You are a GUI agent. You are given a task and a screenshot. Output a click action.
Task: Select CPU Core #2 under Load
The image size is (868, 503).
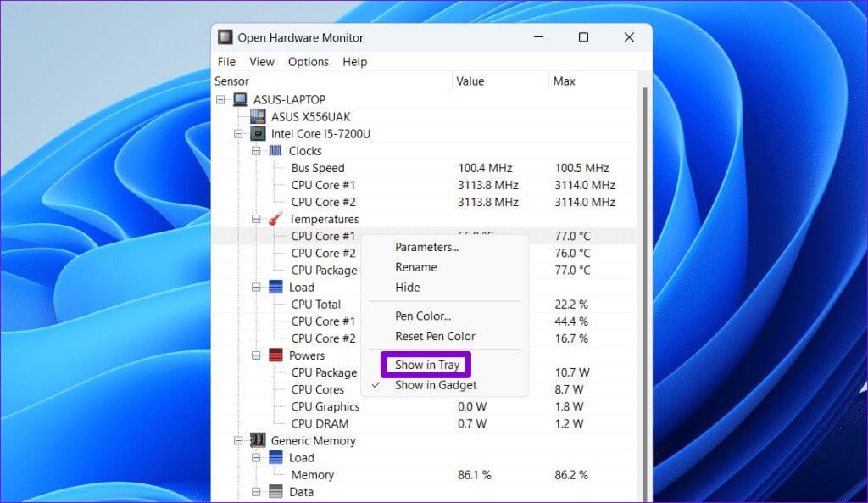coord(323,338)
